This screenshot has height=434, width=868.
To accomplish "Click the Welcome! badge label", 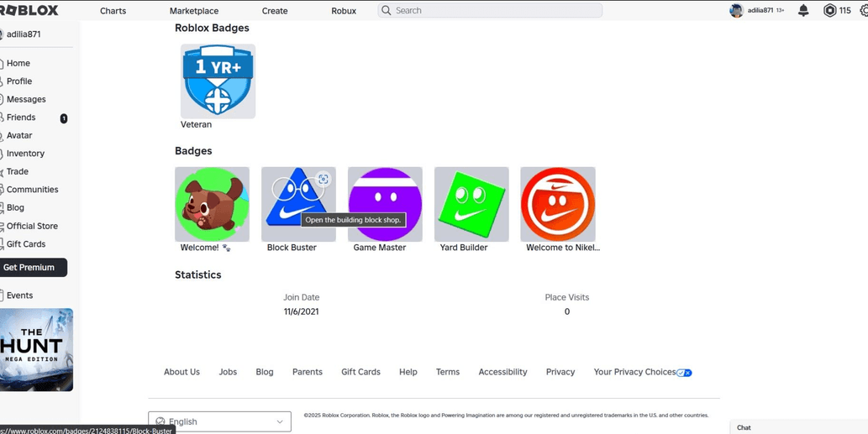I will coord(205,248).
